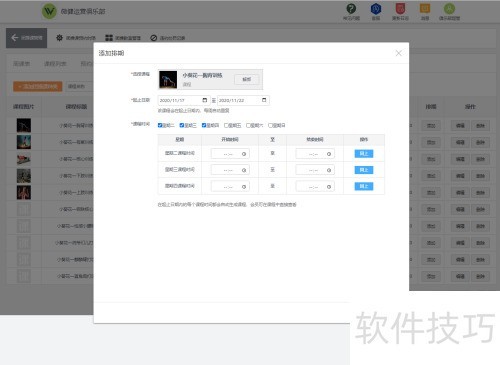The width and height of the screenshot is (500, 365).
Task: Check the 星期五 checkbox
Action: [226, 125]
